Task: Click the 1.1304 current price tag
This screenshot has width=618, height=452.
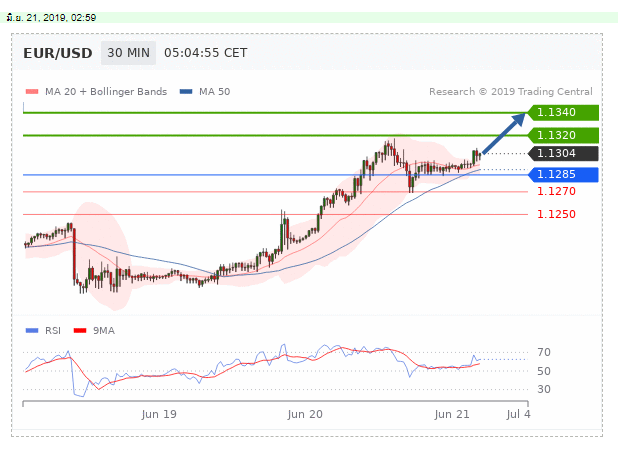Action: tap(563, 153)
